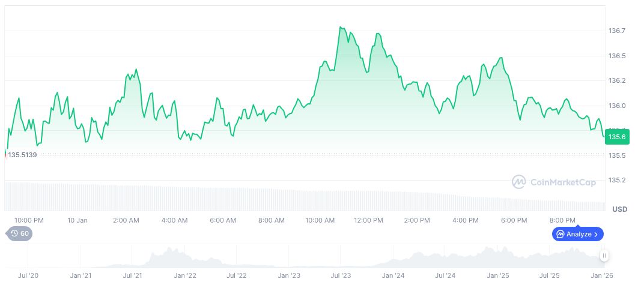Click Jan '25 on the overview timeline
Image resolution: width=644 pixels, height=282 pixels.
[498, 275]
